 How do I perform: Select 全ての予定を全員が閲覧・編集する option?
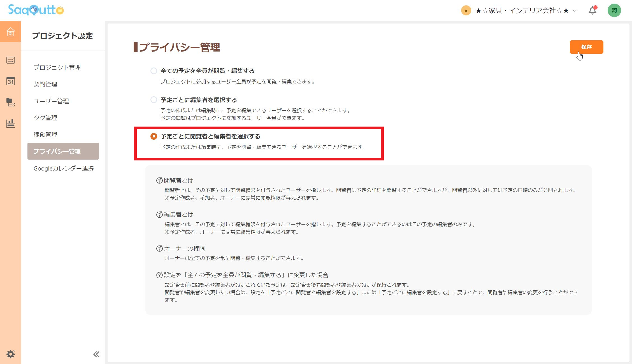154,71
